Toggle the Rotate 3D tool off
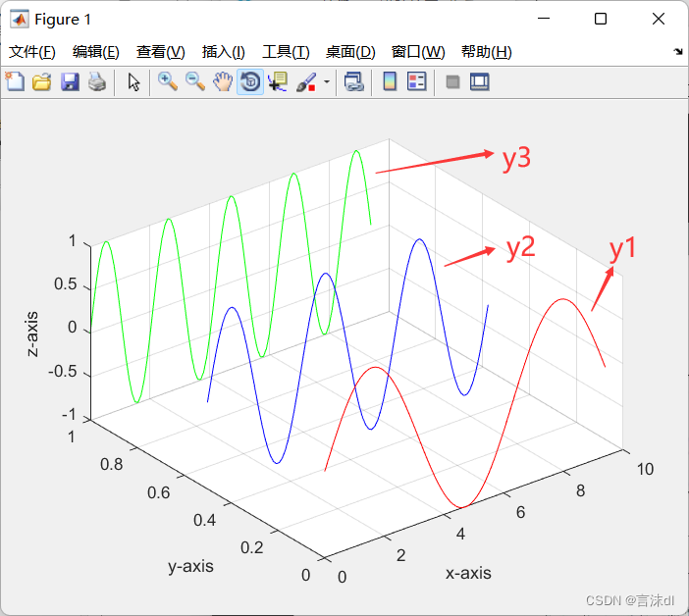The width and height of the screenshot is (689, 616). coord(250,82)
